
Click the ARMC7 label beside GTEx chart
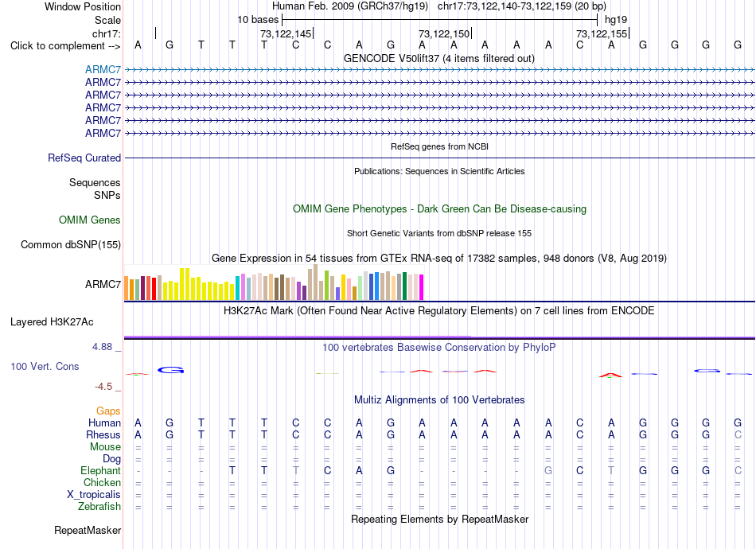click(103, 284)
